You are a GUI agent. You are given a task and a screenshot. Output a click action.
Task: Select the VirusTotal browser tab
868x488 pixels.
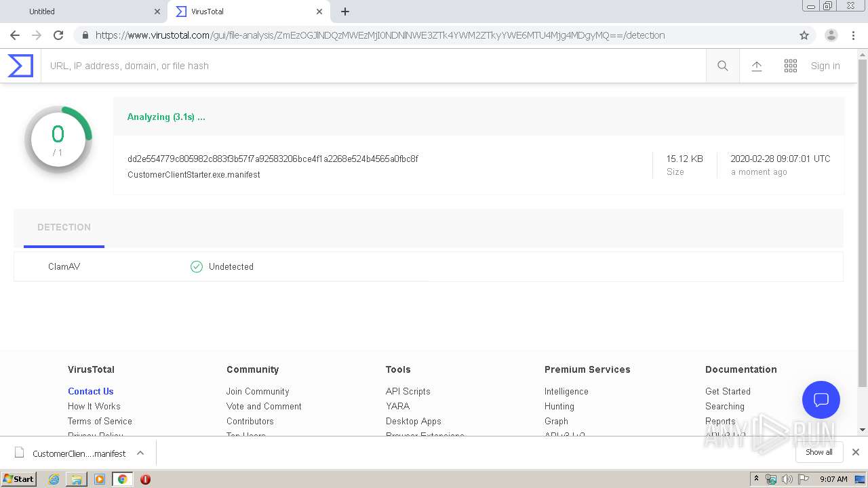(x=248, y=12)
